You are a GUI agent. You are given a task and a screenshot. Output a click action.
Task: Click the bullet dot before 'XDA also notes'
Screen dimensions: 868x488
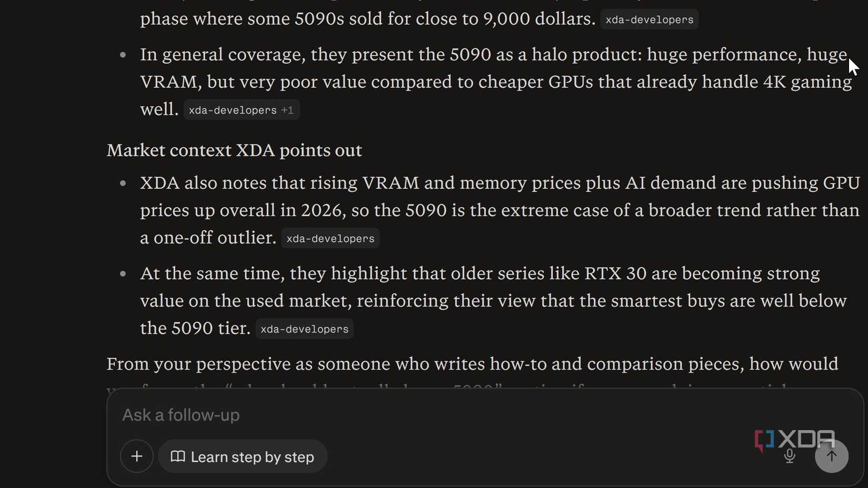tap(123, 183)
